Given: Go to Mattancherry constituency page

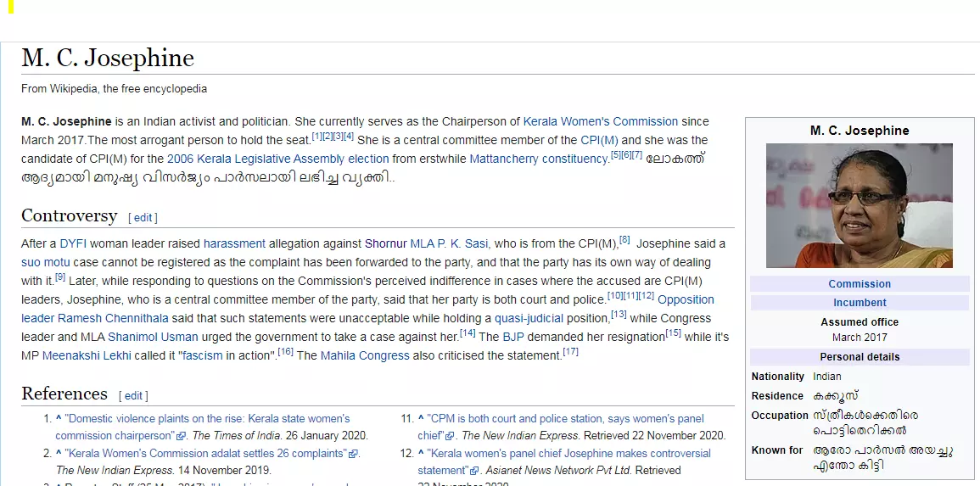Looking at the screenshot, I should pos(538,159).
